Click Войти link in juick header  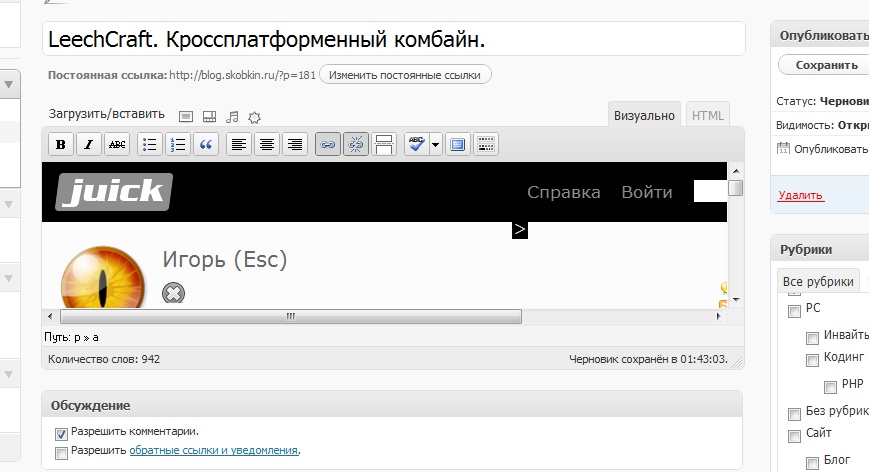pyautogui.click(x=647, y=192)
